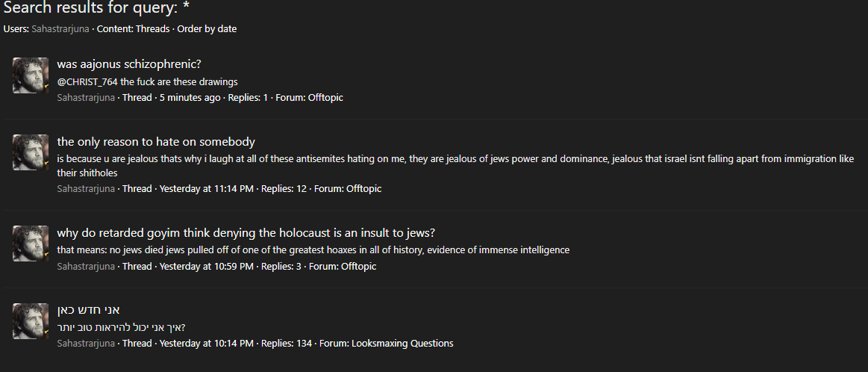This screenshot has height=372, width=868.
Task: Click the avatar beside the aajonus thread
Action: [31, 75]
